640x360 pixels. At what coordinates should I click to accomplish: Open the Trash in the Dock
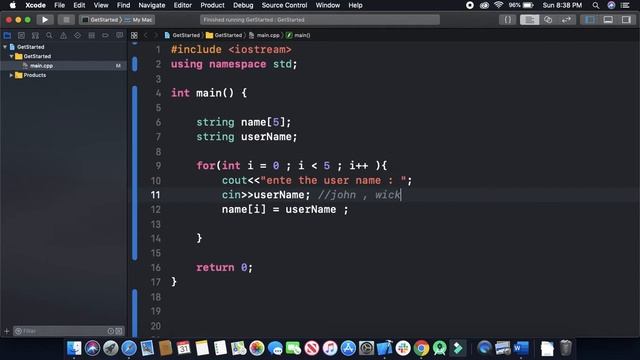[565, 348]
